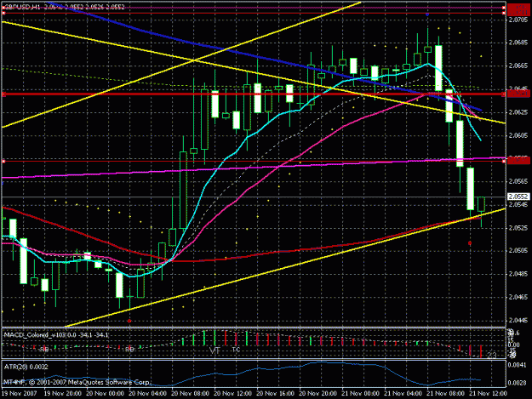This screenshot has width=532, height=399.
Task: Click the 2.3 value in MACD panel
Action: click(492, 356)
